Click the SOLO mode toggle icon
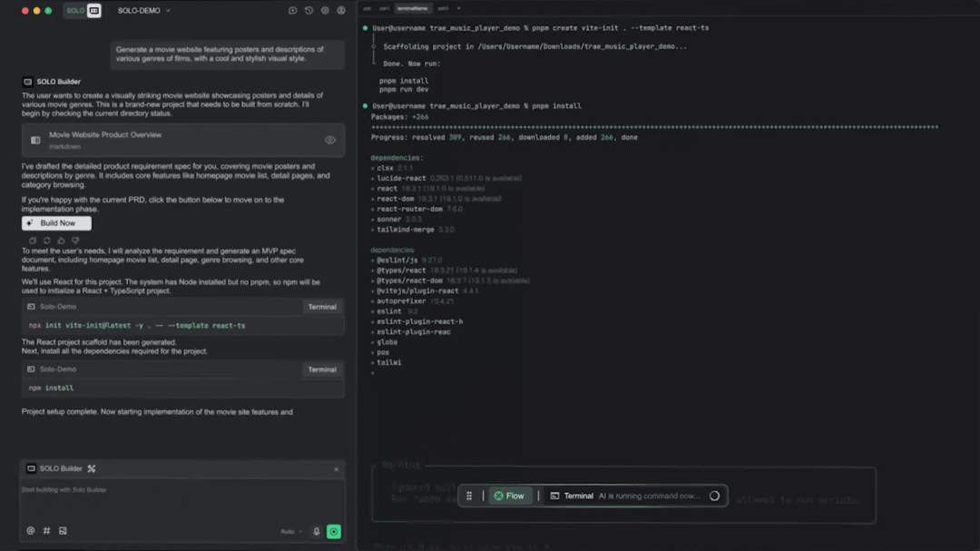 coord(93,11)
